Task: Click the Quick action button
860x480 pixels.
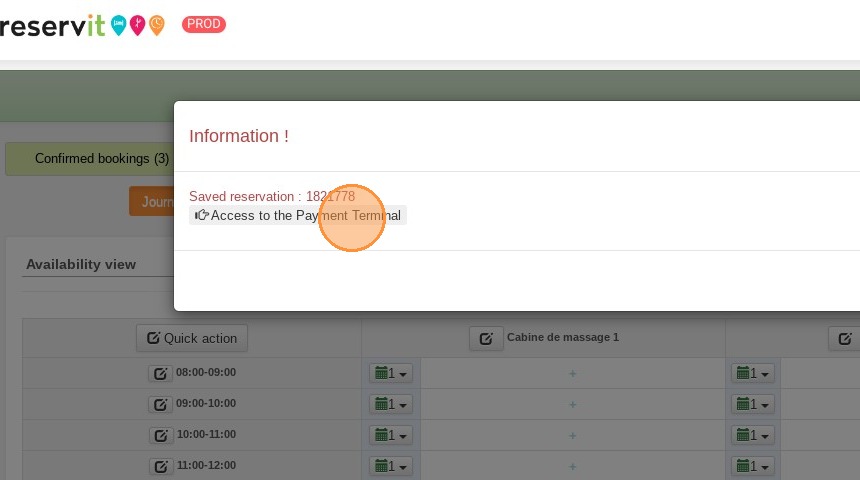Action: 192,338
